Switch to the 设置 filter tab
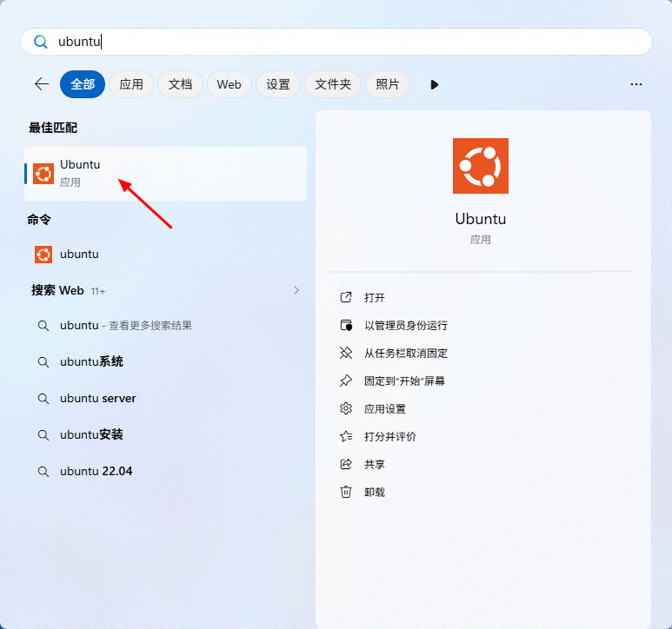The width and height of the screenshot is (672, 629). tap(277, 84)
